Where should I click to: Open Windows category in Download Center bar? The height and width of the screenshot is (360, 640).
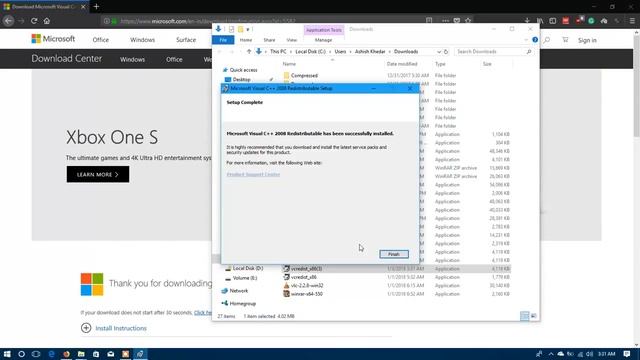tap(132, 59)
